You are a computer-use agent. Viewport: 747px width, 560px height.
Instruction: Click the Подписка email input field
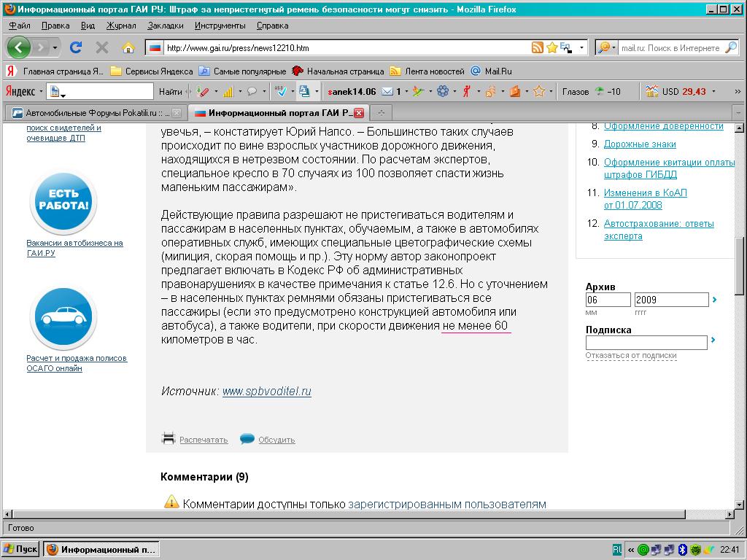coord(646,342)
